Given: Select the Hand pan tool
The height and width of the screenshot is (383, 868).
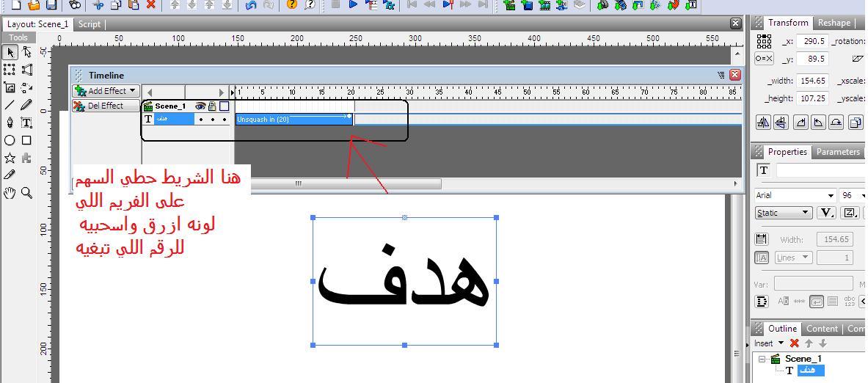Looking at the screenshot, I should pyautogui.click(x=10, y=193).
